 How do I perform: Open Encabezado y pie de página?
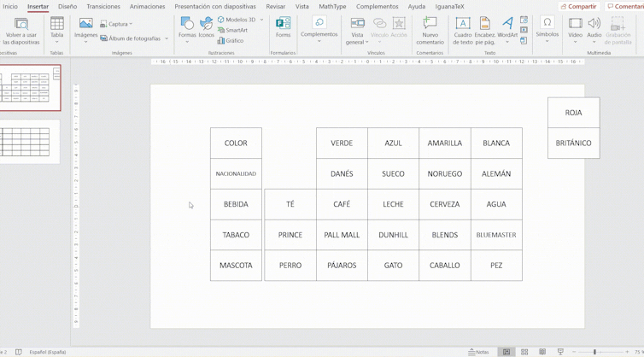484,30
